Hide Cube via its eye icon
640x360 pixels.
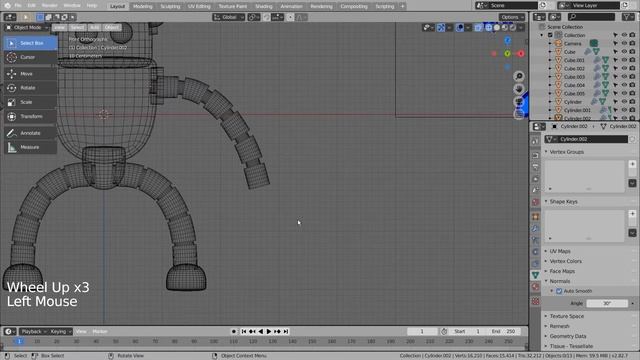(624, 52)
